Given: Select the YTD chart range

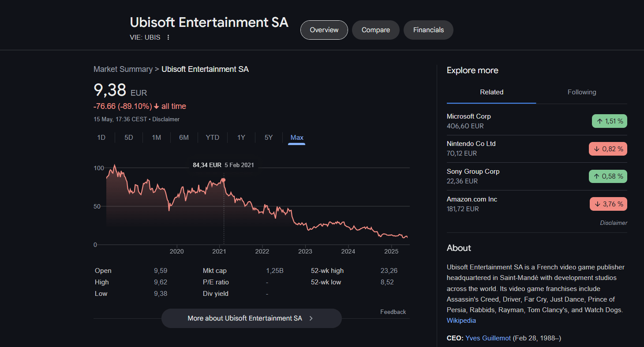Looking at the screenshot, I should [213, 138].
